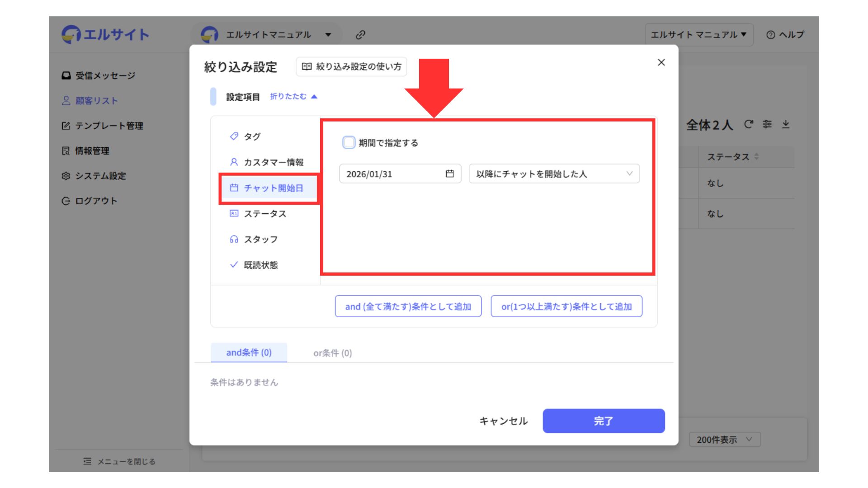Viewport: 868px width, 488px height.
Task: Click the 2026/01/31 date input field
Action: 391,174
